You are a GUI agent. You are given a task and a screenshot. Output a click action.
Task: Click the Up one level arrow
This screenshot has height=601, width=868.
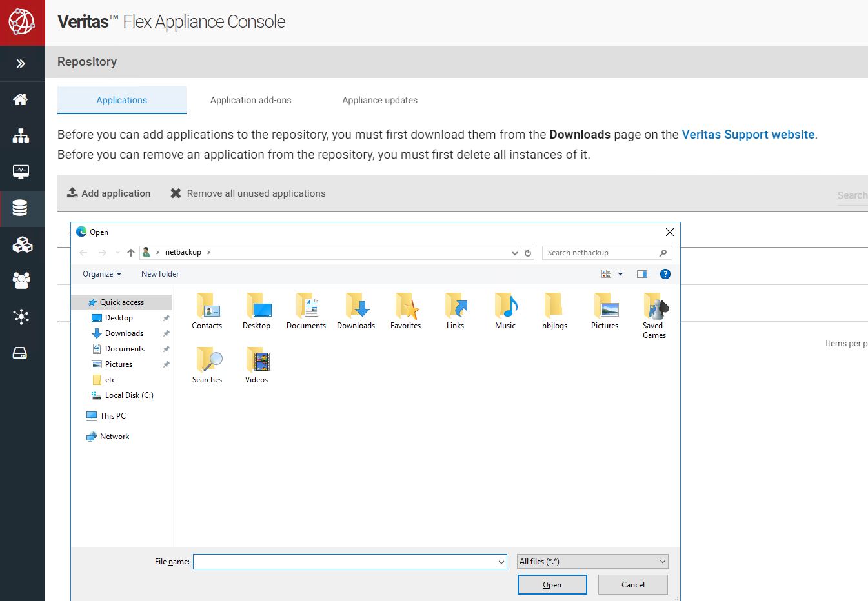(x=131, y=253)
